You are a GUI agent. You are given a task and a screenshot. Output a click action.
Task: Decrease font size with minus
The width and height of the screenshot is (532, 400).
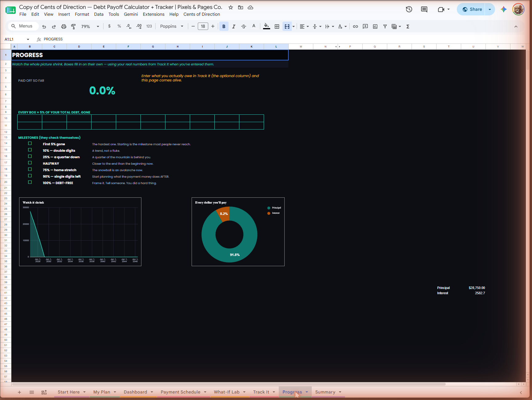click(193, 27)
